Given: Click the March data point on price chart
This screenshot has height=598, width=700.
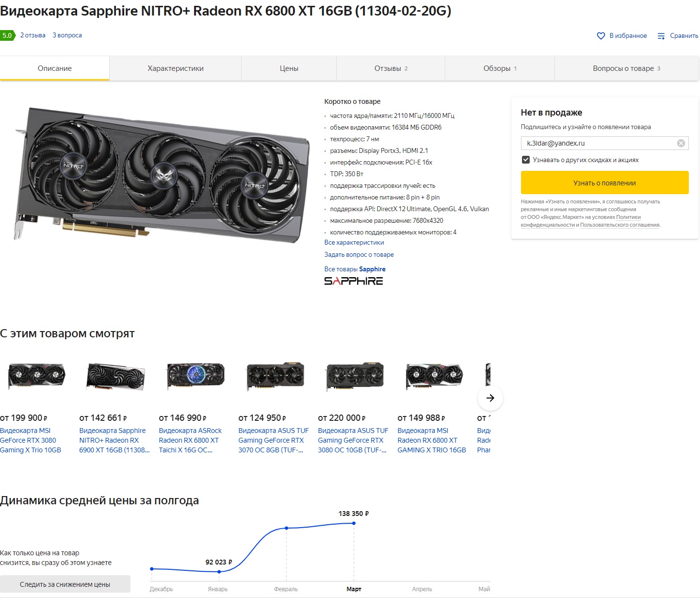Looking at the screenshot, I should 354,523.
